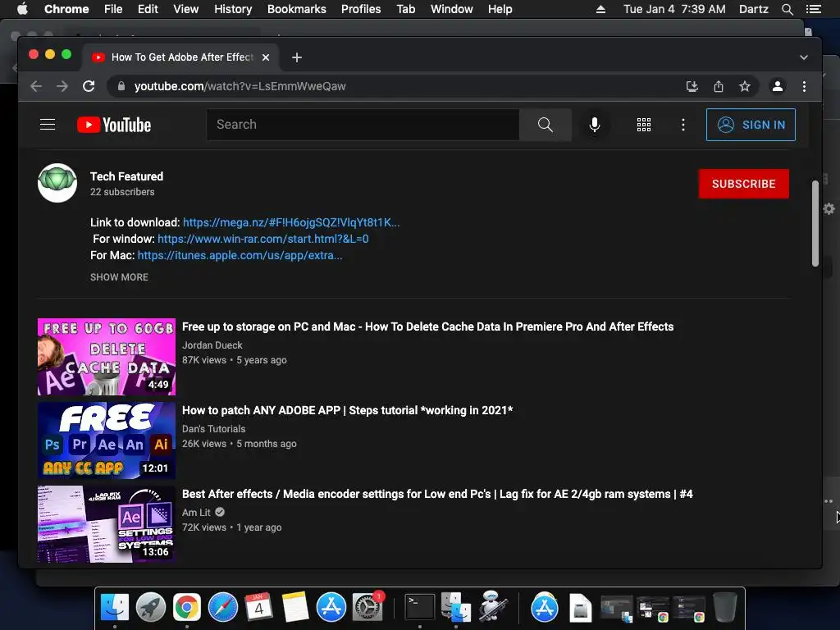Image resolution: width=840 pixels, height=630 pixels.
Task: Visit Am Lit channel
Action: click(196, 512)
